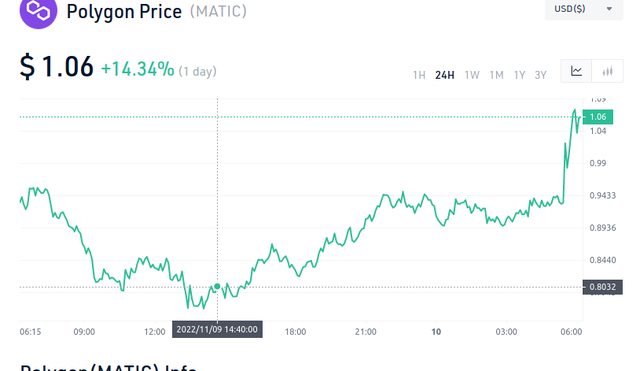Click the green data point on chart

(217, 287)
